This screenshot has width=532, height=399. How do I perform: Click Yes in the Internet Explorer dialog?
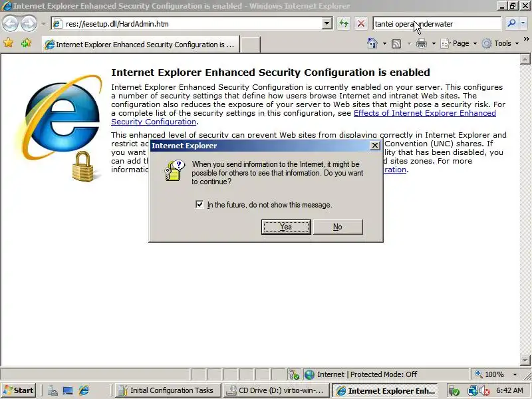coord(286,227)
